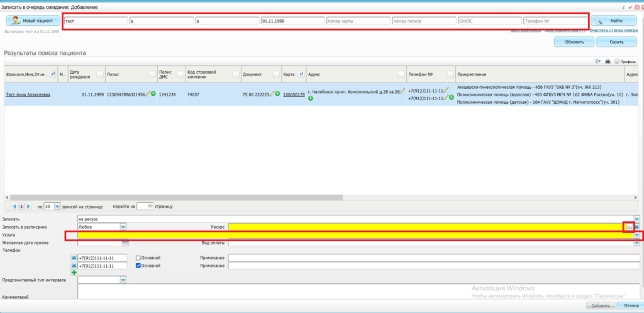Add another phone with green plus below
The image size is (644, 313).
74,273
